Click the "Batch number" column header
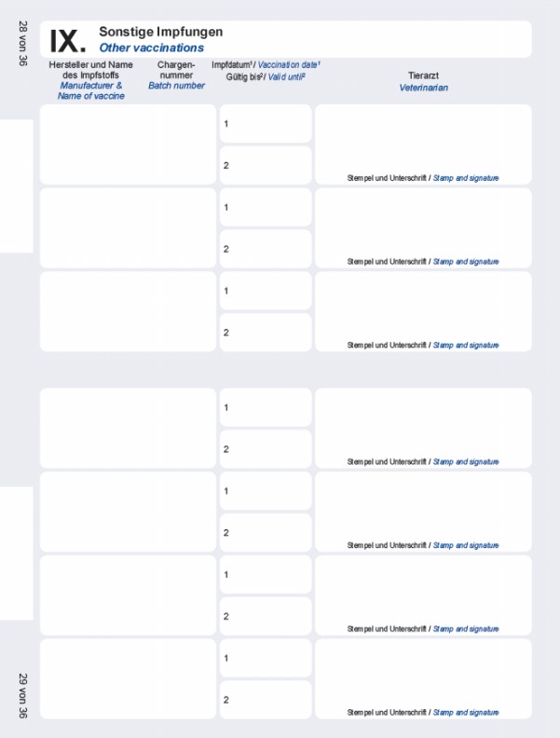The image size is (560, 738). 176,86
